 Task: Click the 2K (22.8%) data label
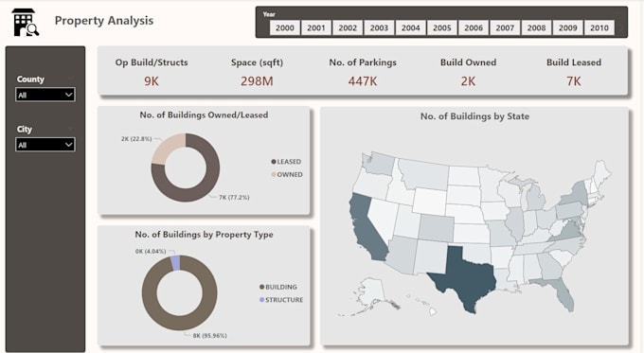[136, 139]
